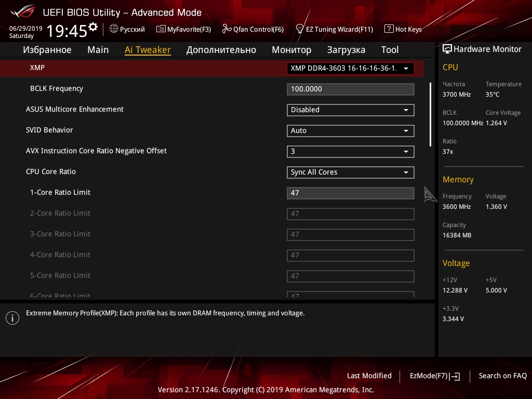The image size is (532, 399).
Task: Click the Memory heading in Hardware Monitor
Action: [x=458, y=179]
